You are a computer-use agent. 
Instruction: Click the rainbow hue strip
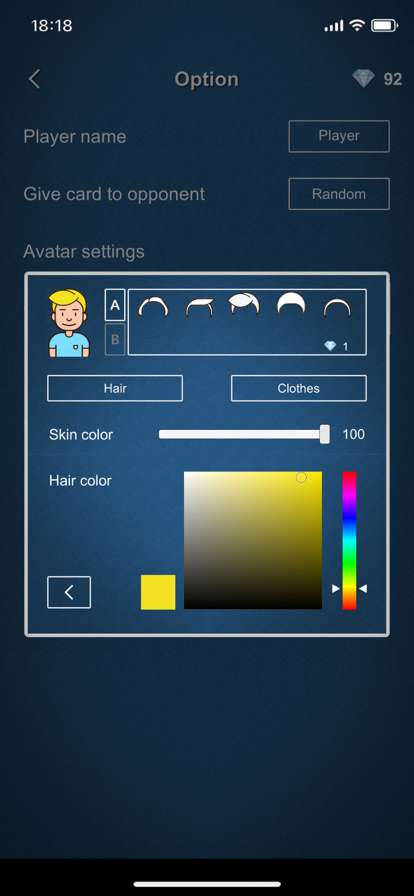(x=349, y=541)
